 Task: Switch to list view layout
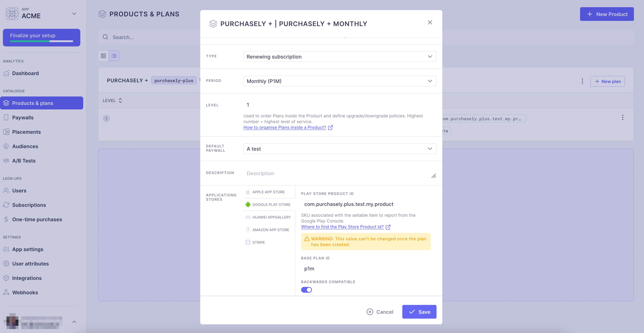tap(114, 56)
